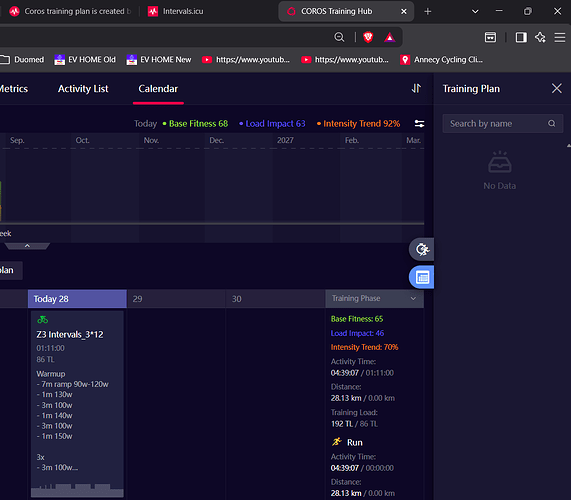The image size is (571, 500).
Task: Open the second YouTube bookmark
Action: click(x=345, y=60)
